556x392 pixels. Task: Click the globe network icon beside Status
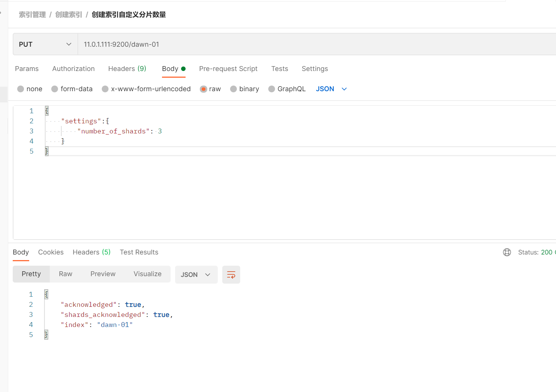pyautogui.click(x=507, y=252)
